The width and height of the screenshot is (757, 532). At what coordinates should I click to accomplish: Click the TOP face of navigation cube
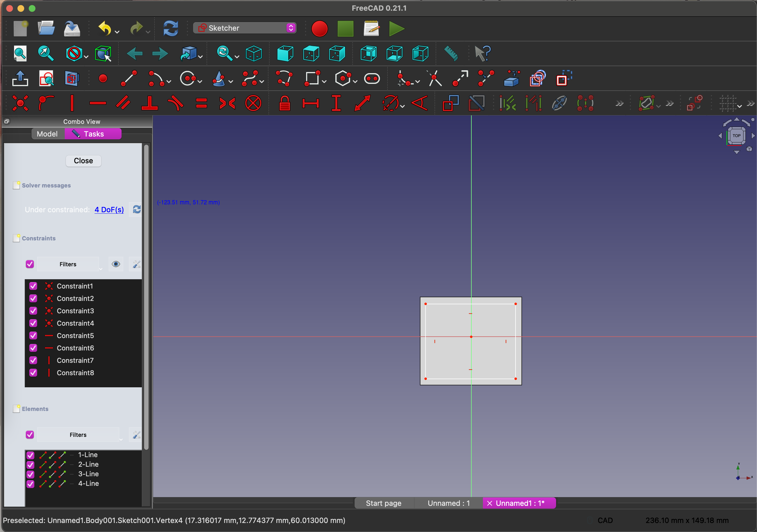click(x=736, y=136)
